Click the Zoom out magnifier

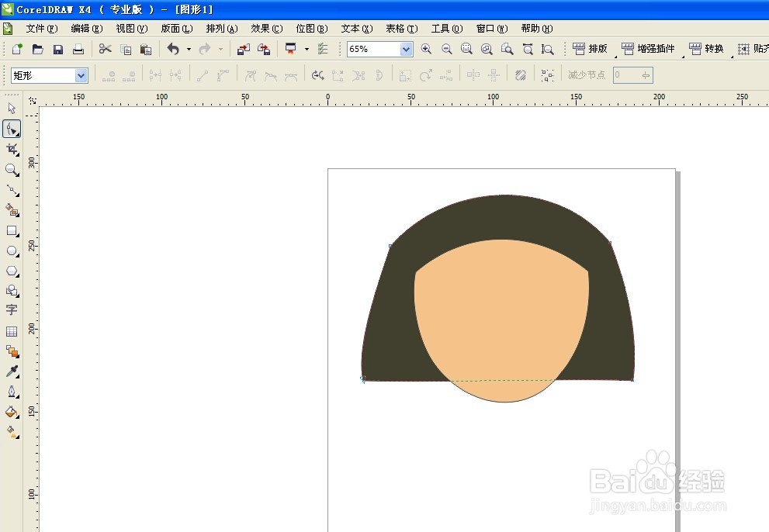coord(446,49)
